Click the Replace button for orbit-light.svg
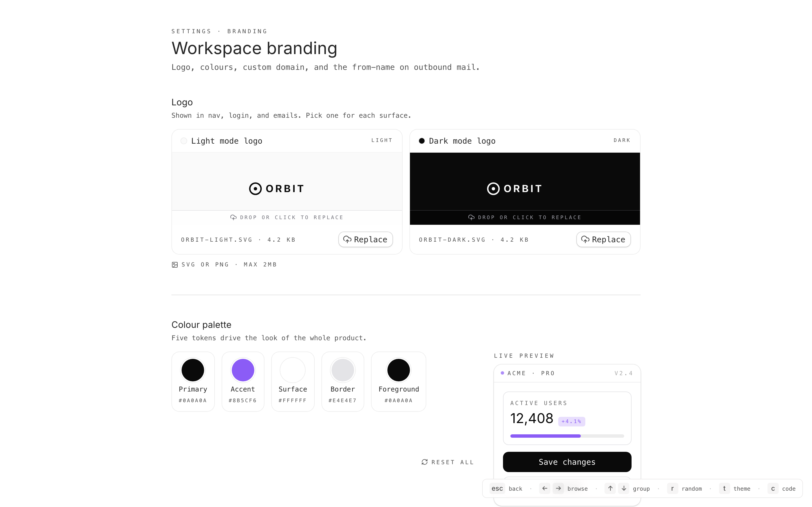 (365, 239)
